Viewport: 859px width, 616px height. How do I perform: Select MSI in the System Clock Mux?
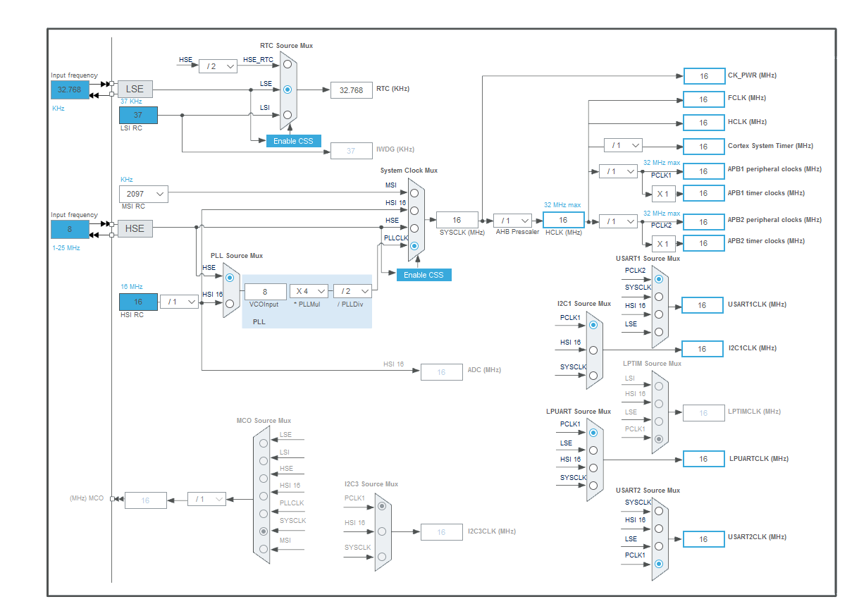(x=414, y=192)
